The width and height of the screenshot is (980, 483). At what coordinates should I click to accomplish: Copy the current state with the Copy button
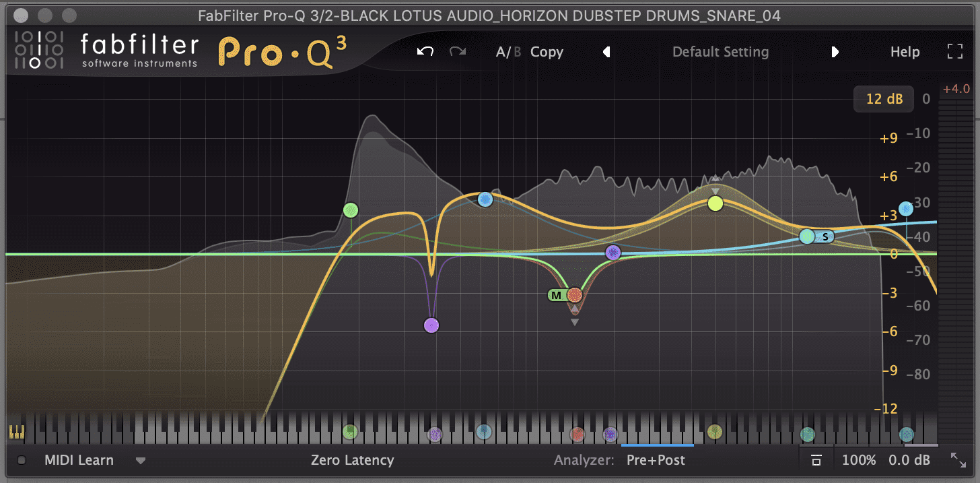pyautogui.click(x=547, y=52)
